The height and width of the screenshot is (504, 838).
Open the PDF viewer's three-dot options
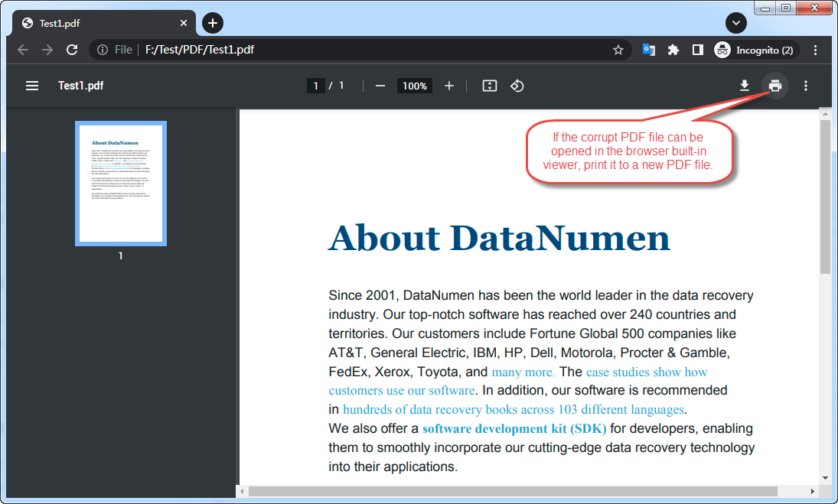805,86
